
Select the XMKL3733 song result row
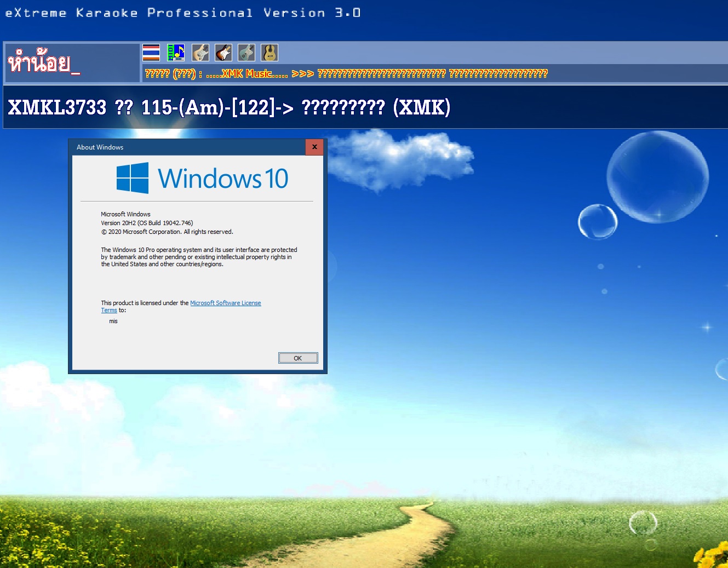click(x=365, y=107)
